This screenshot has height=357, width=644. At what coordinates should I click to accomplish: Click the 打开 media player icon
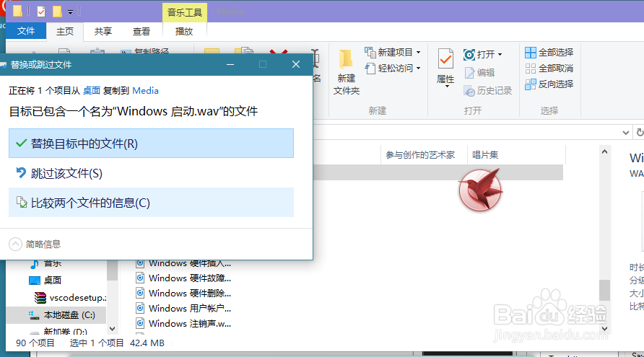[469, 55]
